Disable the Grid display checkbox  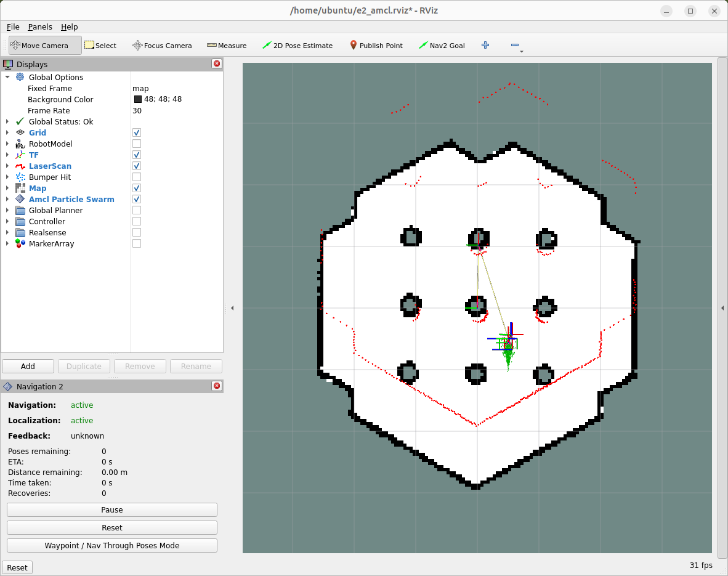(x=137, y=132)
